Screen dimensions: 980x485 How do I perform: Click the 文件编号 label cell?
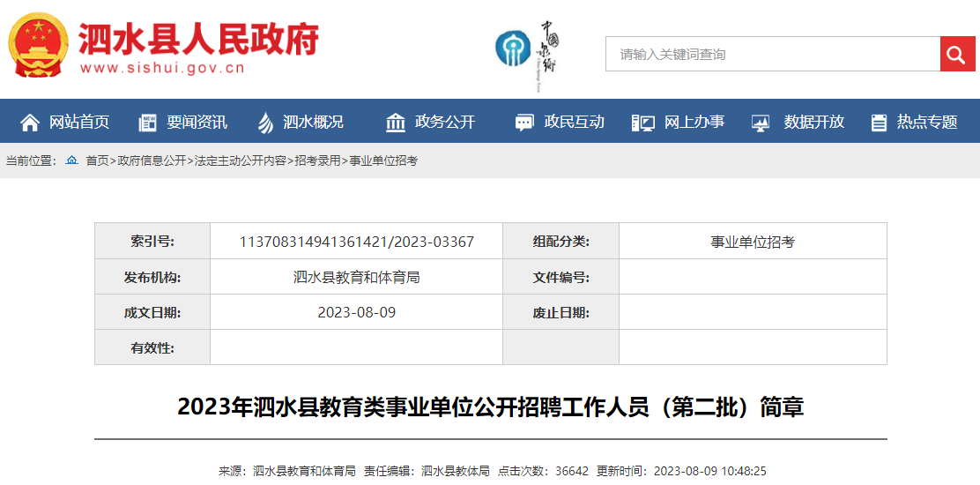pos(561,277)
